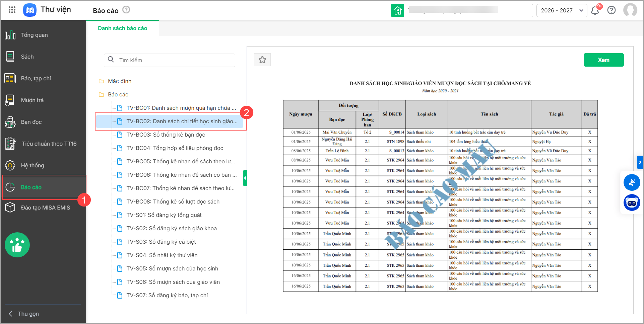This screenshot has height=324, width=644.
Task: Open the chatbot assistant robot icon
Action: (x=632, y=203)
